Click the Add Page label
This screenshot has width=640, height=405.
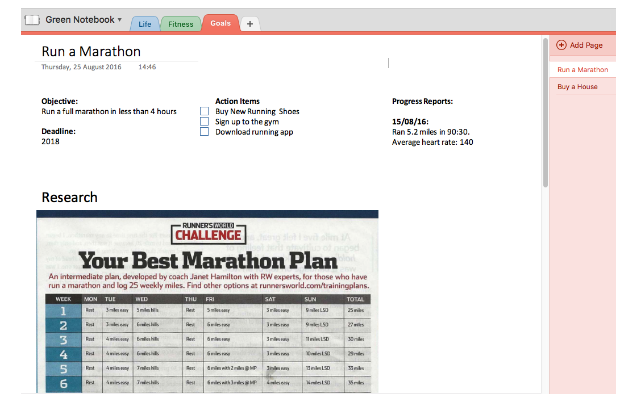point(586,45)
